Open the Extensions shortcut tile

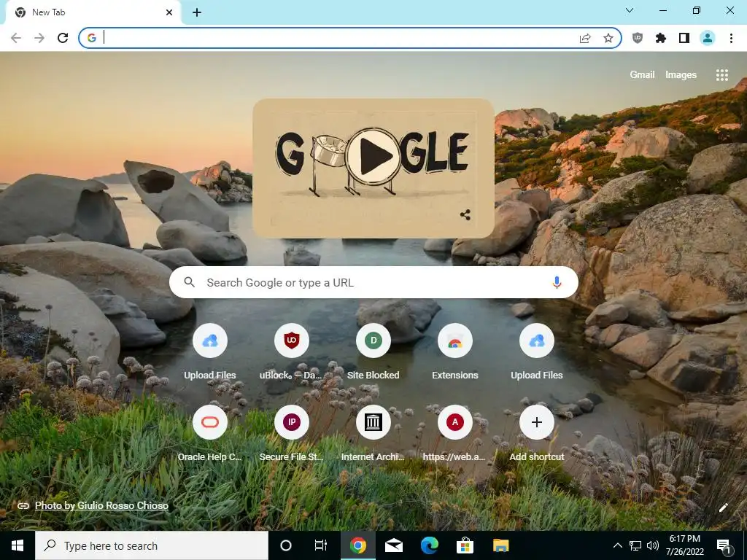pos(455,352)
